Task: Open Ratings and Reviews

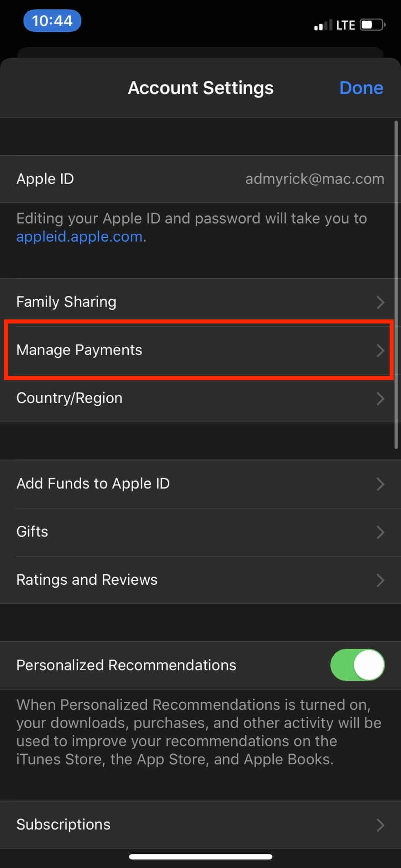Action: click(200, 580)
